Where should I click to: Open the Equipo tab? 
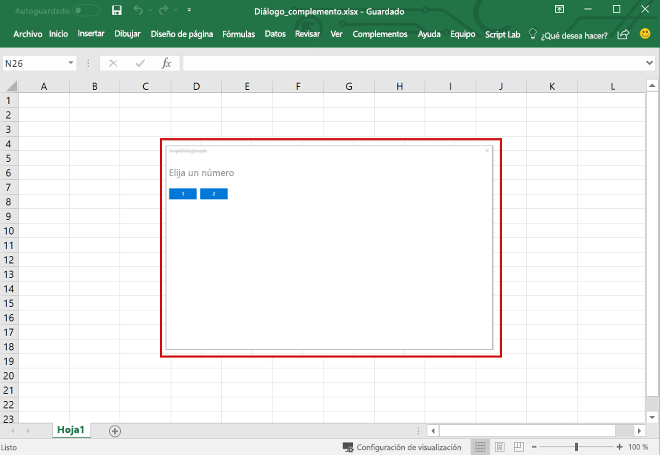click(463, 34)
